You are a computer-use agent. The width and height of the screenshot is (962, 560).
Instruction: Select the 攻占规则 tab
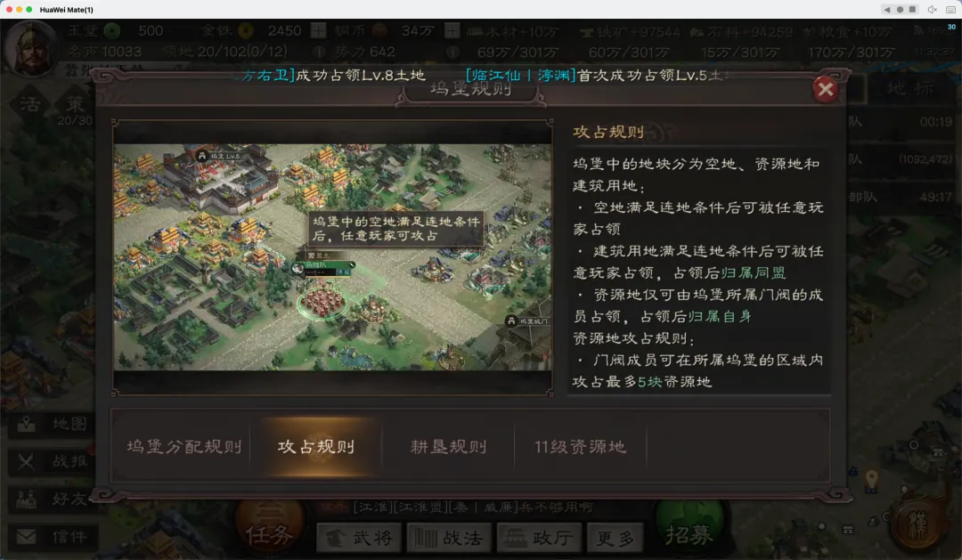point(316,447)
